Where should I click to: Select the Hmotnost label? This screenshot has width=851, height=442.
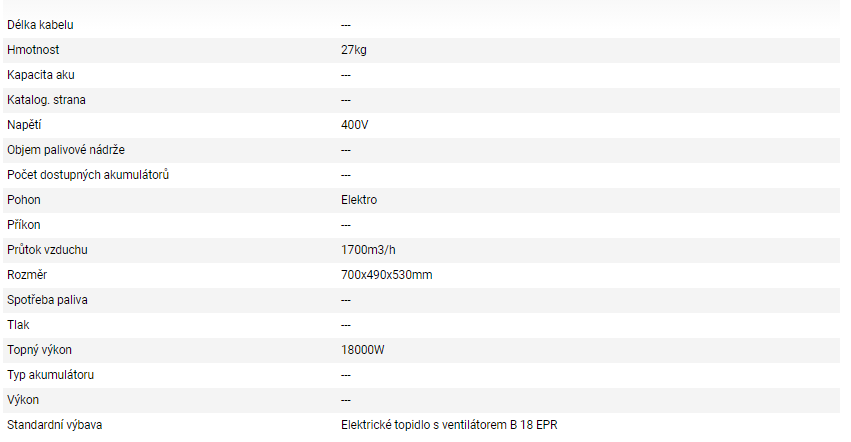coord(33,49)
